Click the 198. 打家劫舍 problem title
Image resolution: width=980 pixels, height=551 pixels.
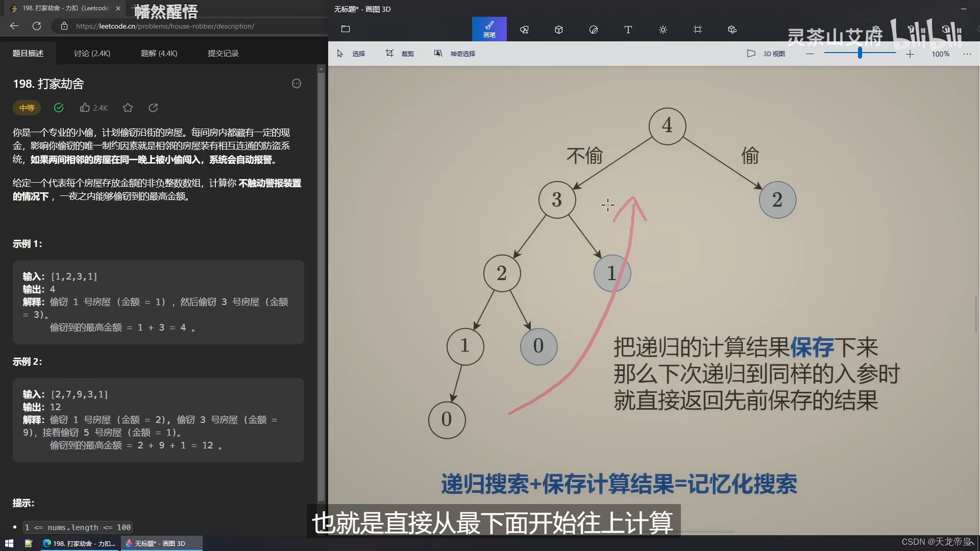(x=48, y=84)
